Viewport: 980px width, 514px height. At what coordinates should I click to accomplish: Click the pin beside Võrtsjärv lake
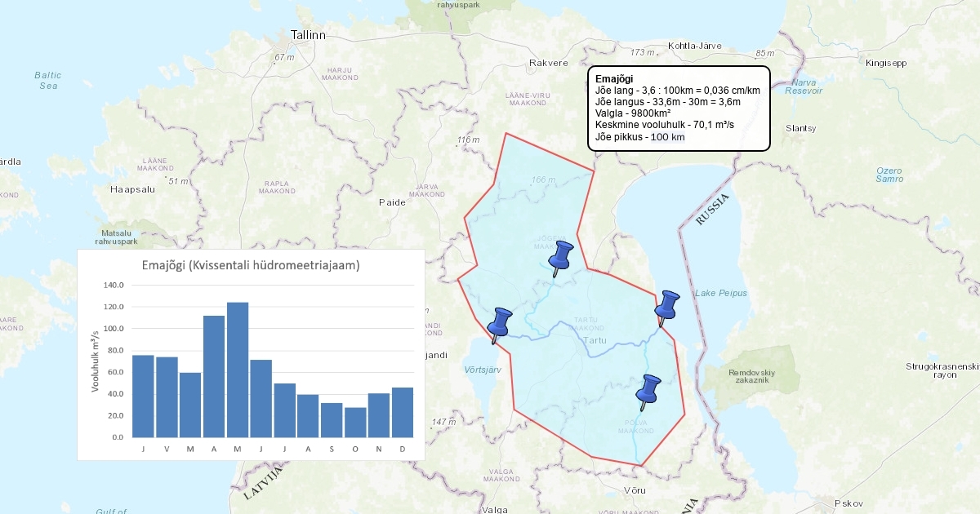498,324
